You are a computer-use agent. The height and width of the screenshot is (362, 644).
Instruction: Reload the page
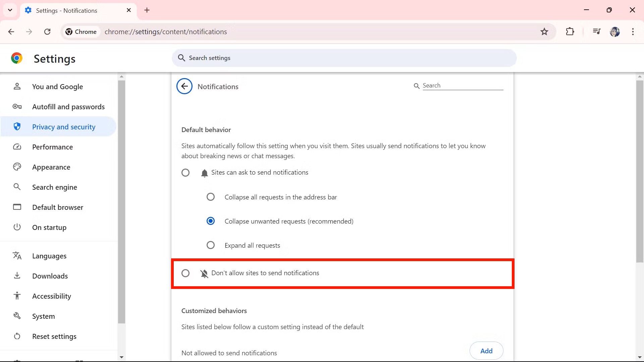click(47, 32)
